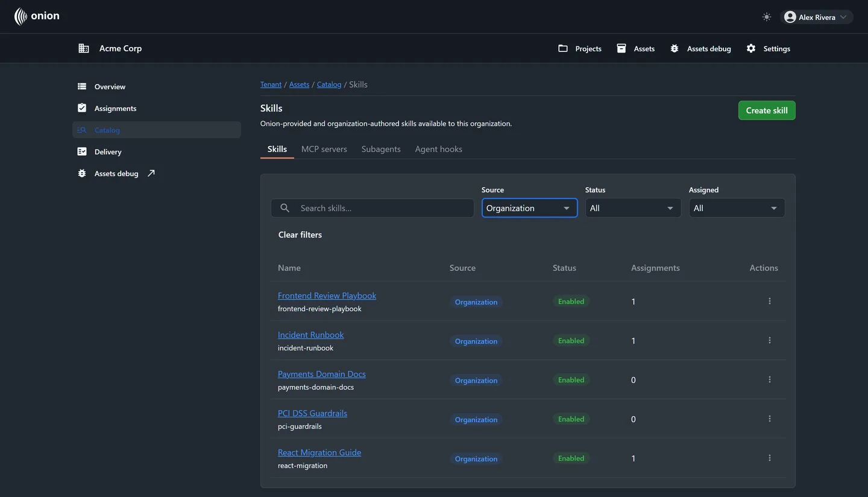Click the Organization badge in Incident Runbook row
868x497 pixels.
point(476,341)
